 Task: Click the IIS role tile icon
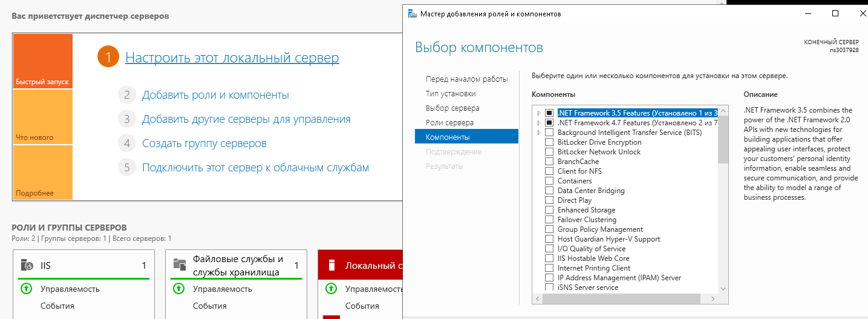pyautogui.click(x=27, y=265)
